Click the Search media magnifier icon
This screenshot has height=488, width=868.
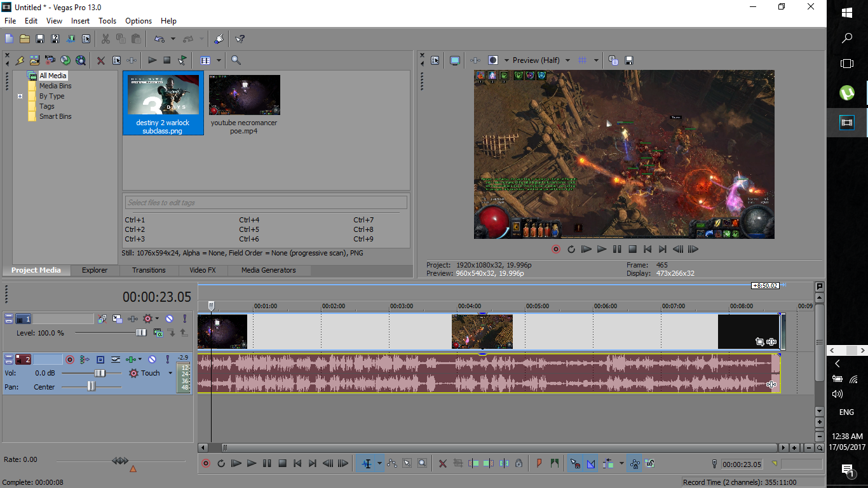[236, 60]
